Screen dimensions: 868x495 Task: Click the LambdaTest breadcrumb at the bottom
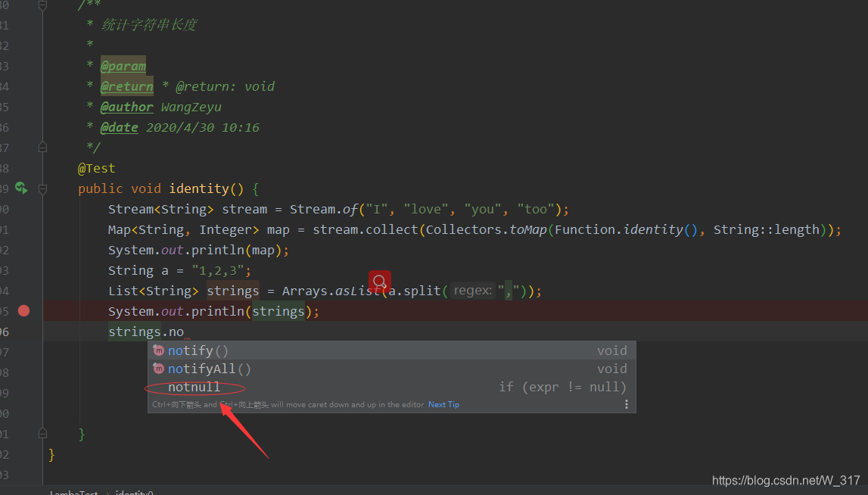coord(73,492)
